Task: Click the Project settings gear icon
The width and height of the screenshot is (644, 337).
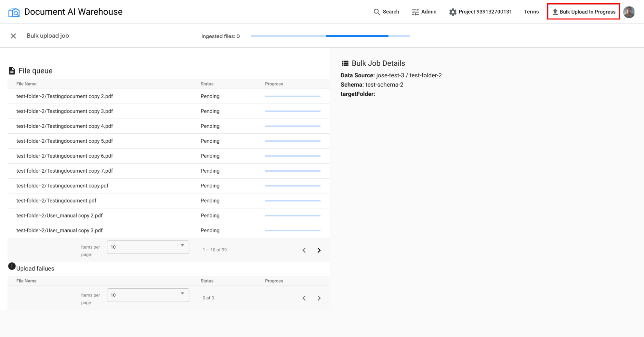Action: click(453, 12)
